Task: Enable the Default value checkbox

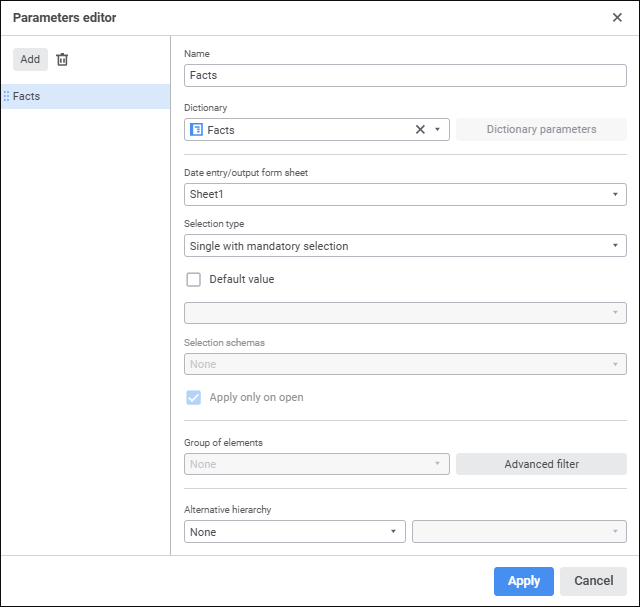Action: click(194, 280)
